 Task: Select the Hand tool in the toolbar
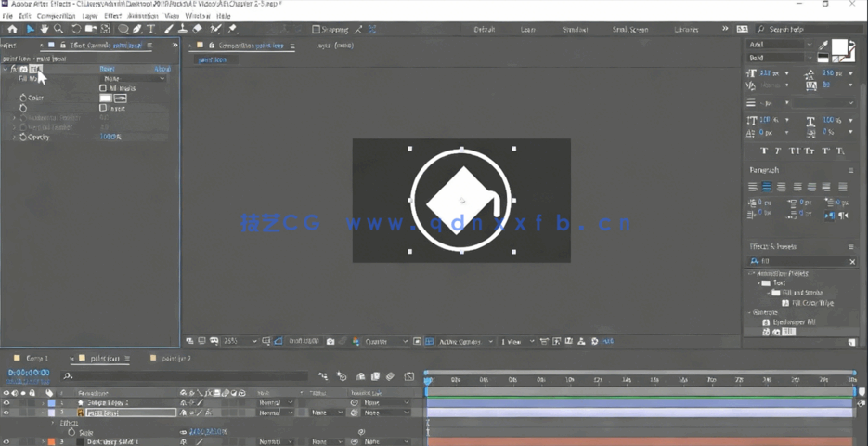pyautogui.click(x=44, y=30)
